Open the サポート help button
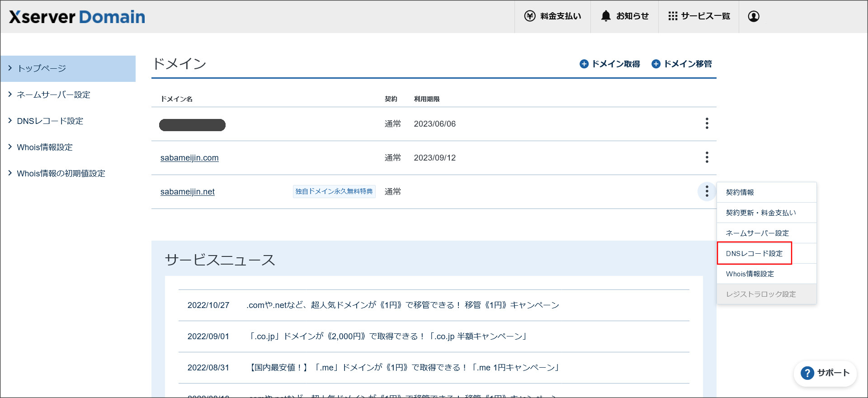The image size is (868, 398). point(825,373)
